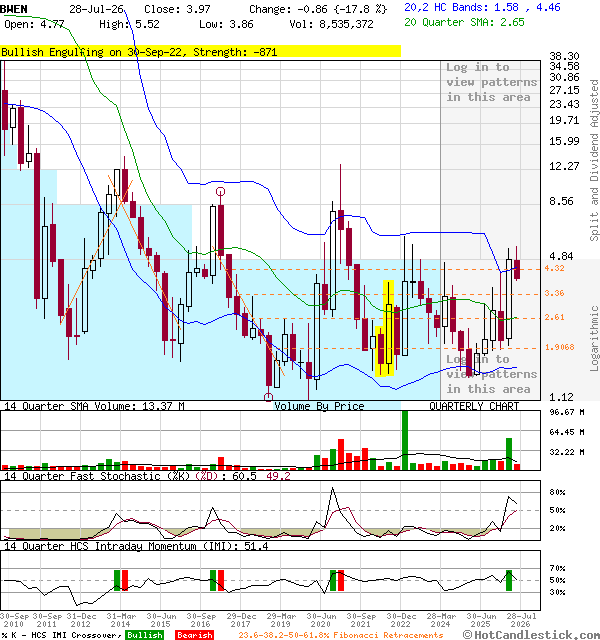Click the 4.32 Fibonacci level label
Image resolution: width=600 pixels, height=640 pixels.
coord(554,268)
